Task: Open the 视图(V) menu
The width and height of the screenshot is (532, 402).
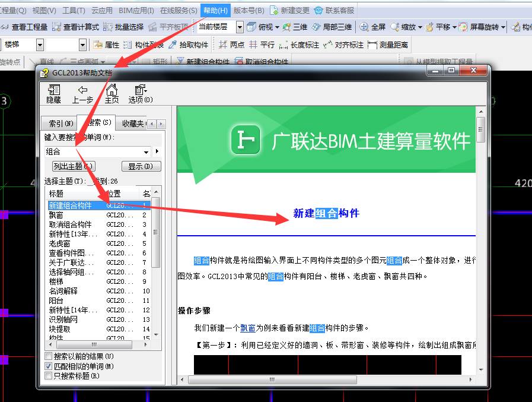Action: click(44, 11)
